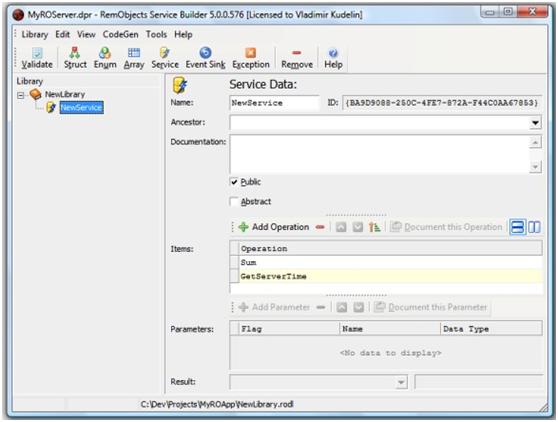Create a new Enum via toolbar
The height and width of the screenshot is (422, 558).
click(x=105, y=58)
